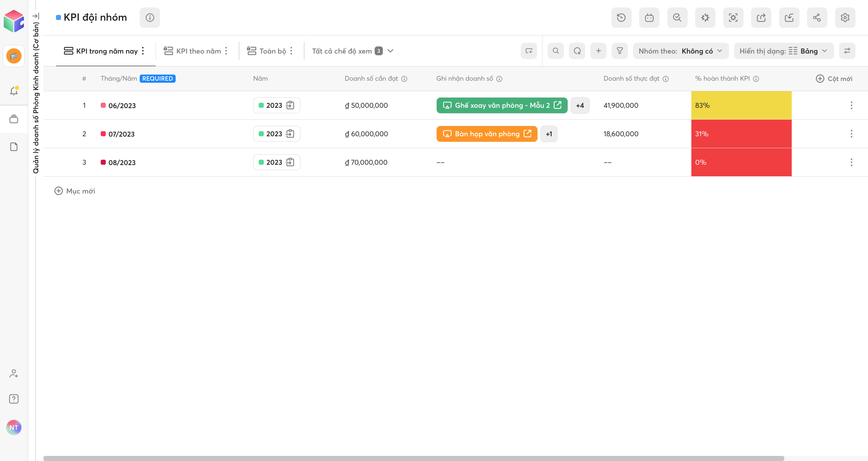Open the notifications bell in sidebar
This screenshot has height=461, width=868.
pyautogui.click(x=14, y=91)
